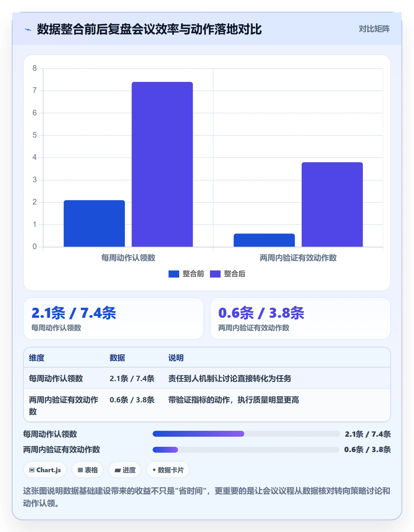The width and height of the screenshot is (414, 532).
Task: Click the 每周动作认领数 progress bar
Action: (x=246, y=434)
